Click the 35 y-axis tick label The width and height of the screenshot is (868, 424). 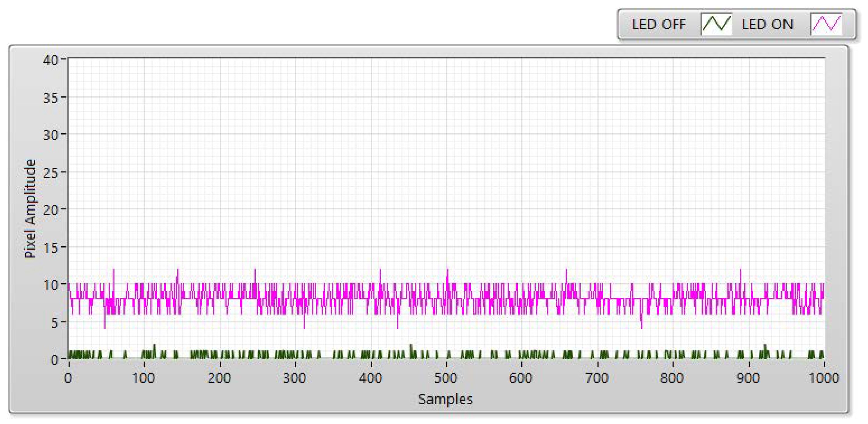click(x=50, y=98)
